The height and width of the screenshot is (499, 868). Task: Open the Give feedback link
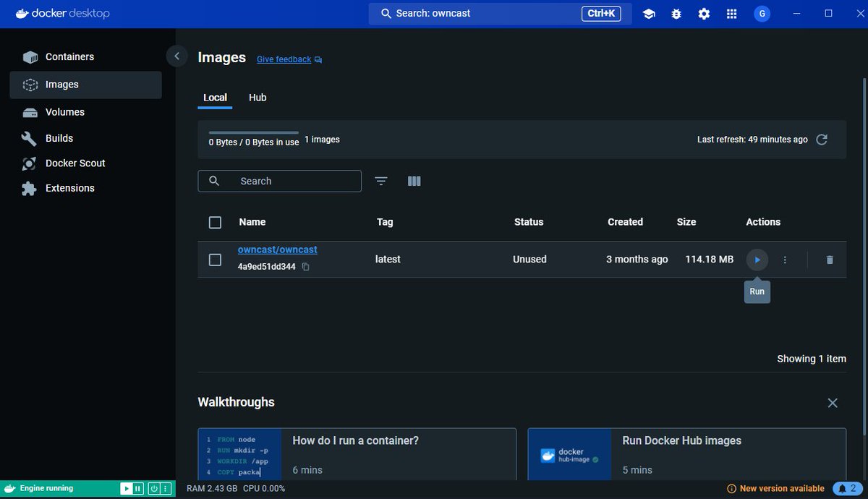284,59
